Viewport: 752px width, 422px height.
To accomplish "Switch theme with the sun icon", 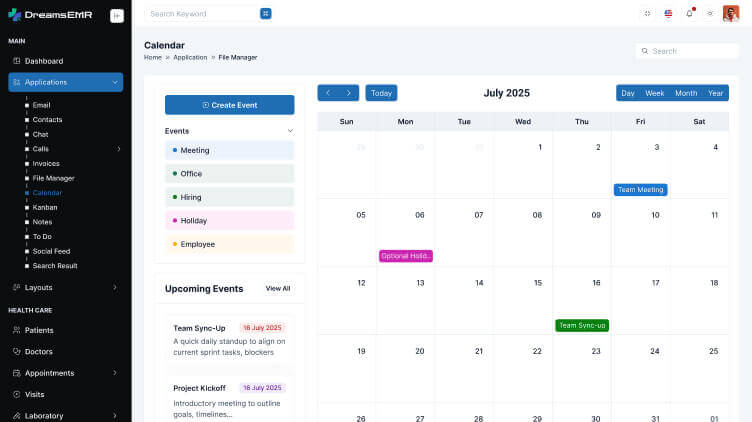I will [710, 13].
